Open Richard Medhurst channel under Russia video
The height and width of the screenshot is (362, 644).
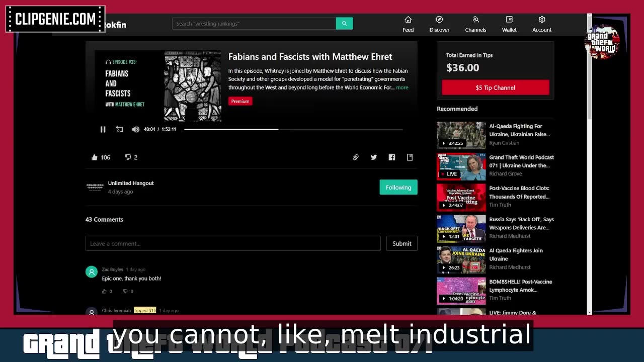(x=510, y=236)
